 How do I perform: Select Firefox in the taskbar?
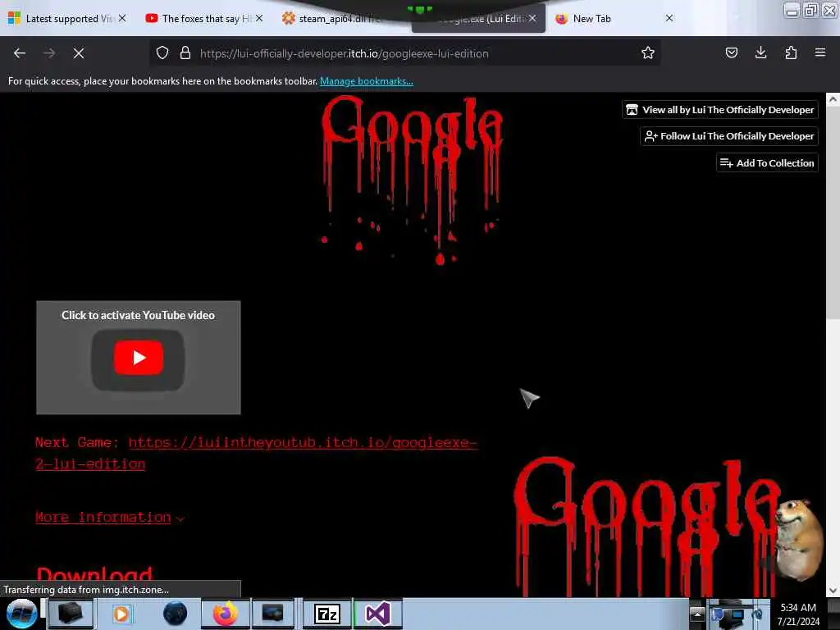226,614
